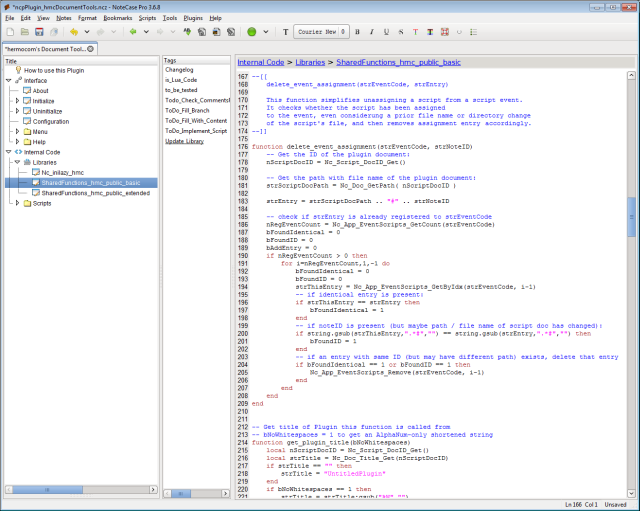Close the hermocom's Document Tool tab
Screen dimensions: 640x511
click(x=91, y=49)
